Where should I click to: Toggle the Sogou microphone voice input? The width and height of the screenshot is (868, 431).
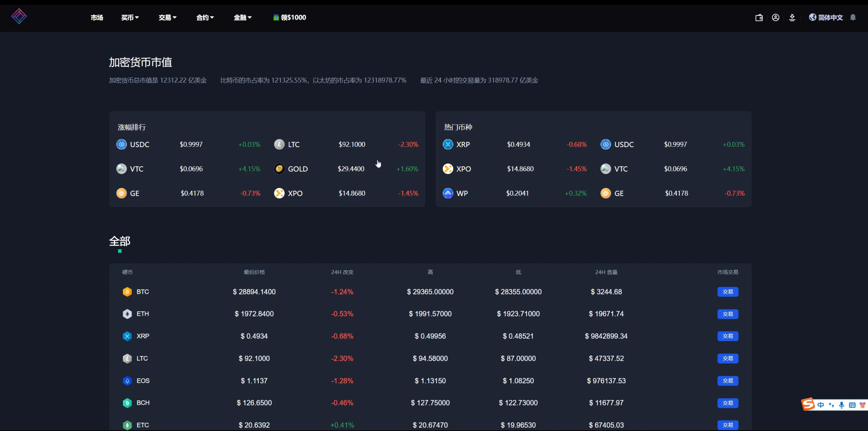841,405
